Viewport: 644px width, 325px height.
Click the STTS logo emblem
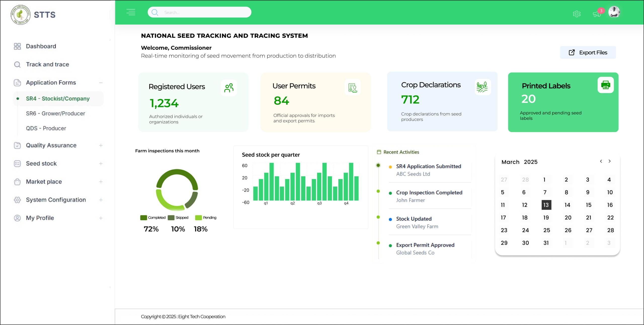[x=21, y=15]
